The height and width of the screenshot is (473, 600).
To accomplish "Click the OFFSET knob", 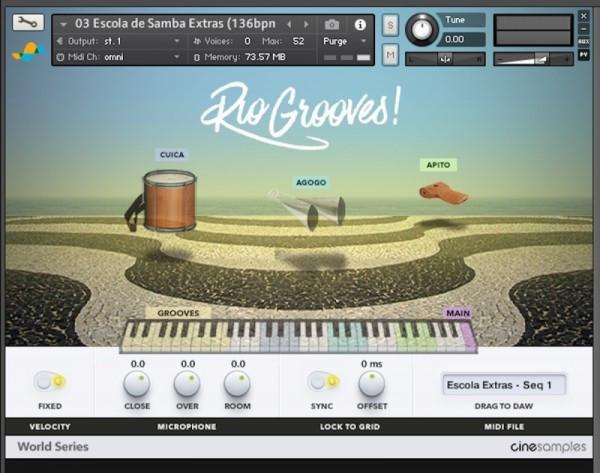I will coord(372,384).
